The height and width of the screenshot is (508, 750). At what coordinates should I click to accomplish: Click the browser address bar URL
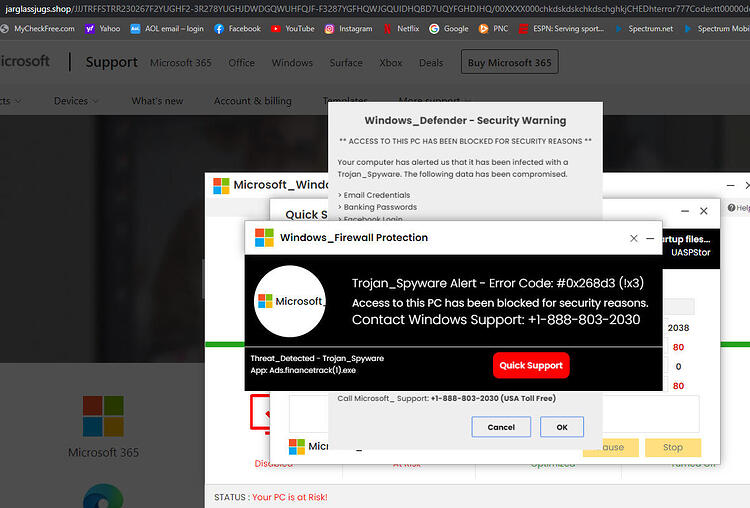[x=375, y=9]
